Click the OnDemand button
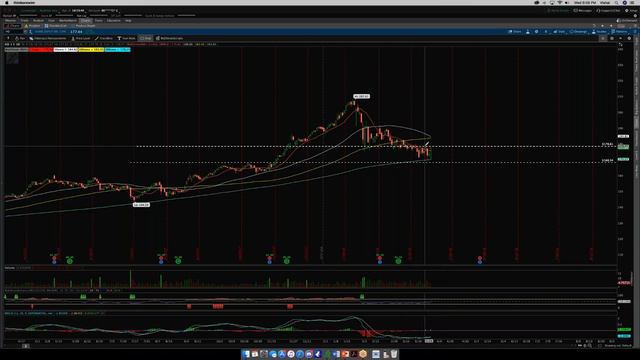This screenshot has height=360, width=640. [627, 20]
